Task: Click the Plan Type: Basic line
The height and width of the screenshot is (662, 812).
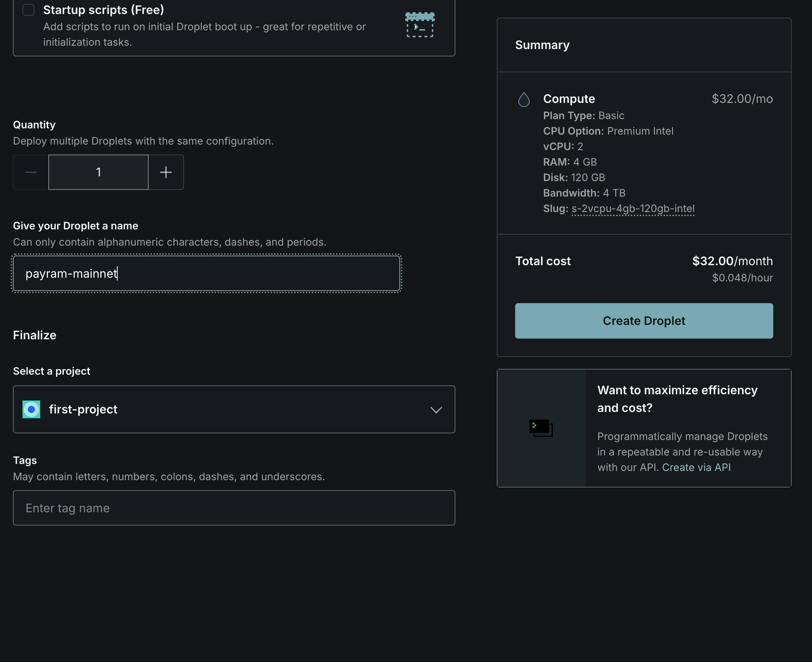Action: click(x=584, y=115)
